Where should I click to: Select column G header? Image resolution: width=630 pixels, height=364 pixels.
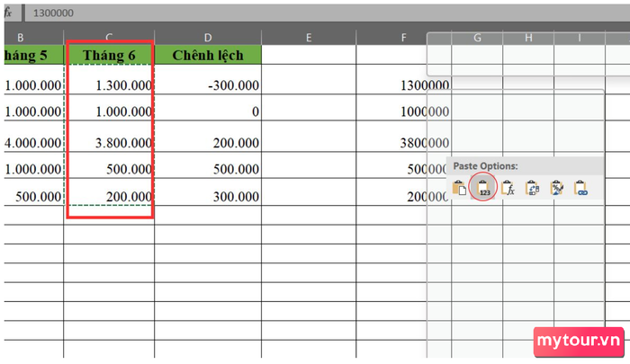tap(477, 38)
